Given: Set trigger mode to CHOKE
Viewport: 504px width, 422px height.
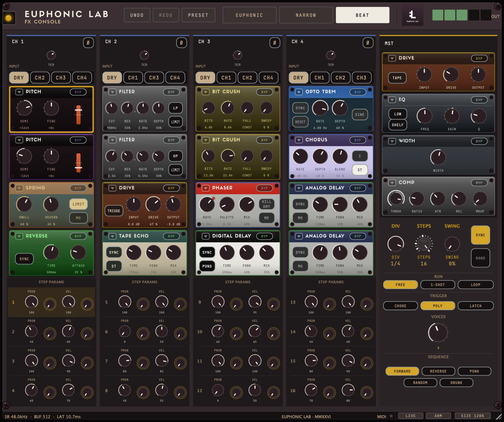Looking at the screenshot, I should pos(400,306).
